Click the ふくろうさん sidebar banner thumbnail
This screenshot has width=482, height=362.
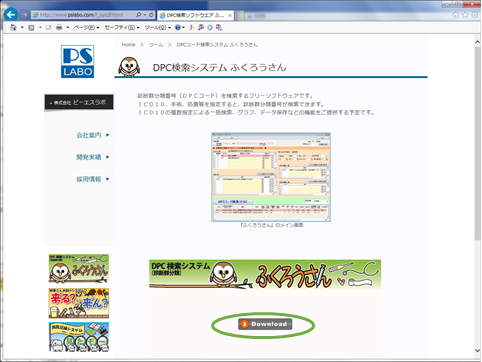click(x=79, y=269)
